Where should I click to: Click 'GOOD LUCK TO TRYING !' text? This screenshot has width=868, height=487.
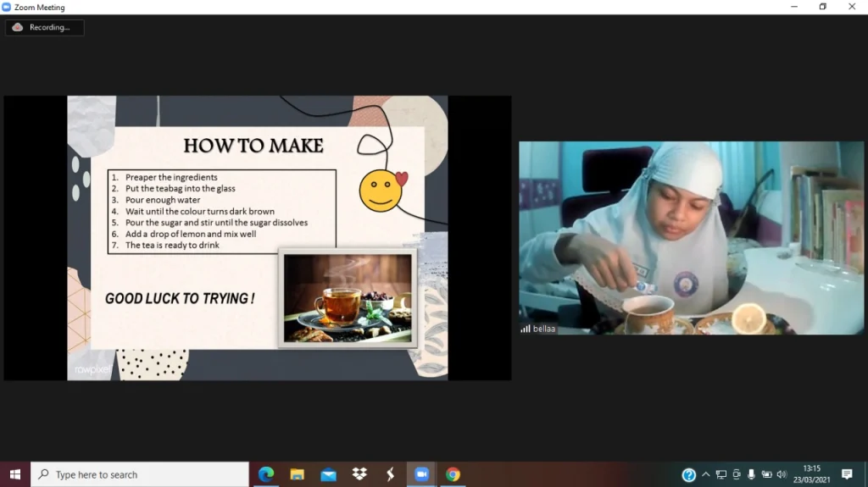pyautogui.click(x=180, y=298)
